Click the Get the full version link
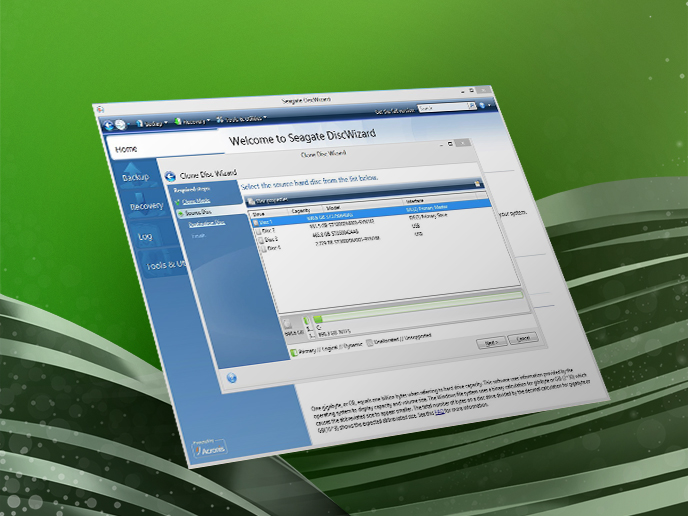This screenshot has width=688, height=516. point(394,111)
